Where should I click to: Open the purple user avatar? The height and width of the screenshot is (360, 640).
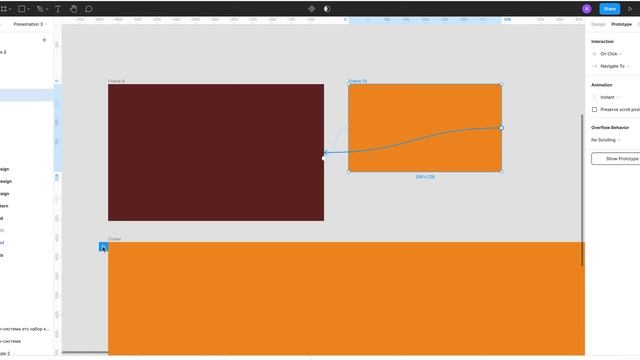pyautogui.click(x=587, y=9)
